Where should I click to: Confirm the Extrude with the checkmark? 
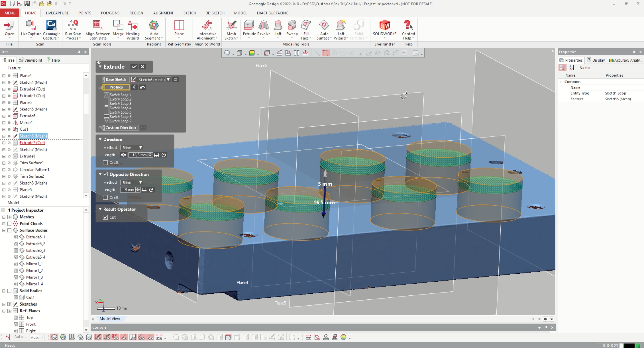[134, 67]
